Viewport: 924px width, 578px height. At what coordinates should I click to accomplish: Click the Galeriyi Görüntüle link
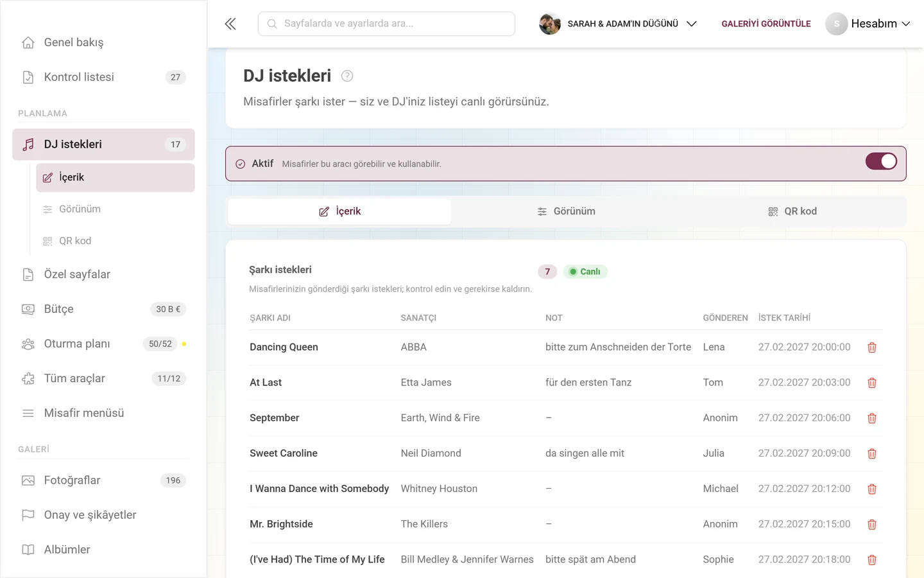766,24
